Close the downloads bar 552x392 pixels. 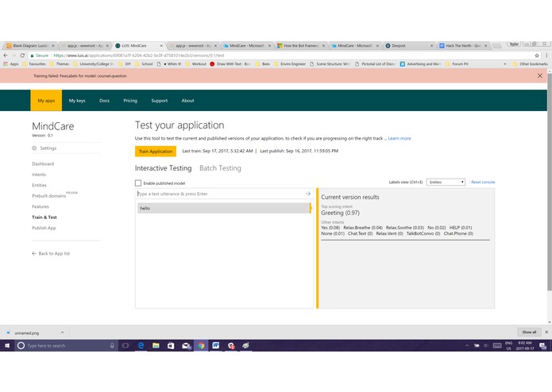pyautogui.click(x=546, y=332)
